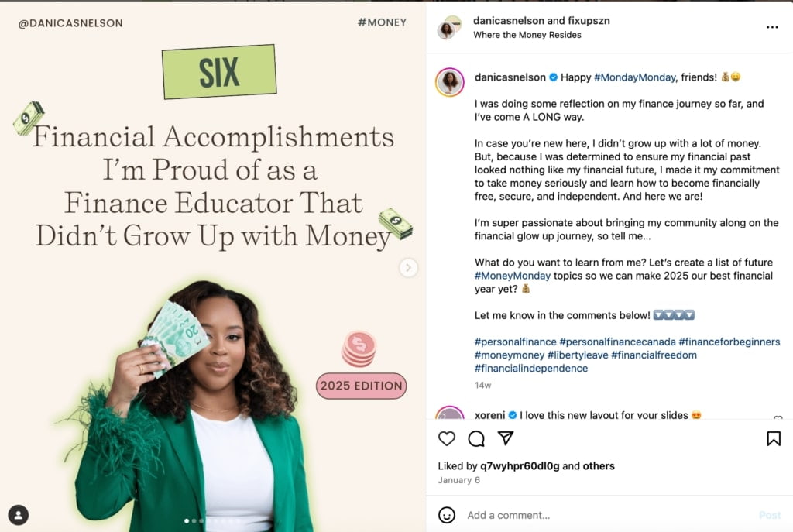
Task: Open the three-dot options menu
Action: (x=773, y=27)
